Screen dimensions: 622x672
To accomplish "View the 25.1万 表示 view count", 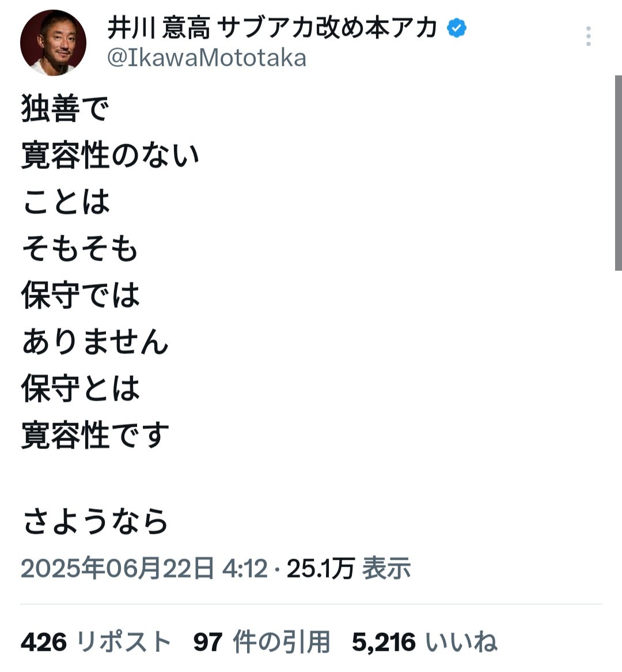I will pos(348,569).
